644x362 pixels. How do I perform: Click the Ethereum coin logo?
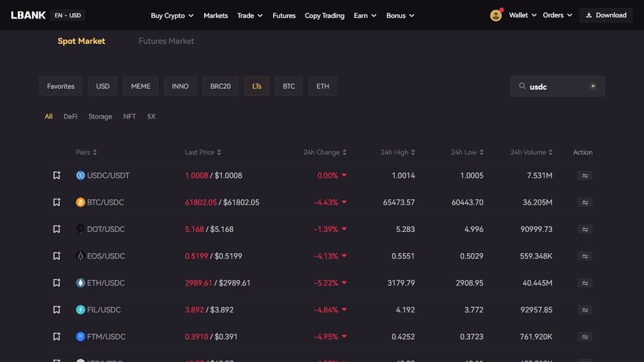pos(80,283)
